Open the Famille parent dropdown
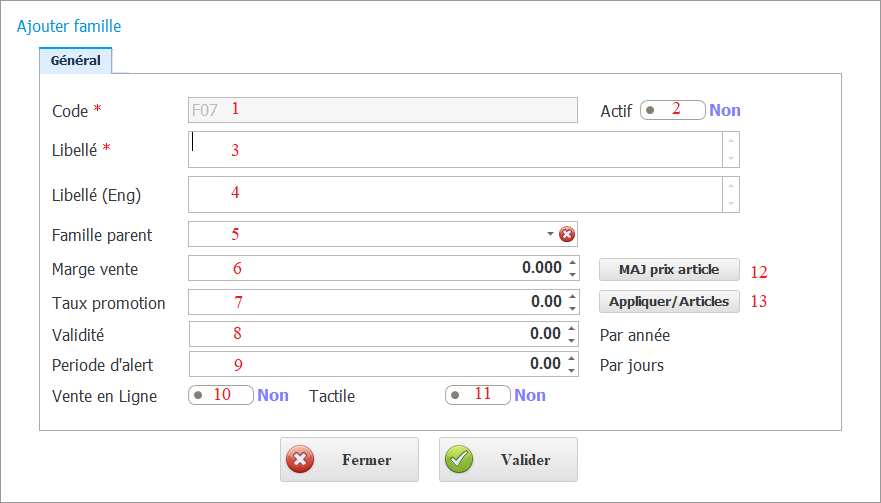881x503 pixels. click(x=550, y=234)
